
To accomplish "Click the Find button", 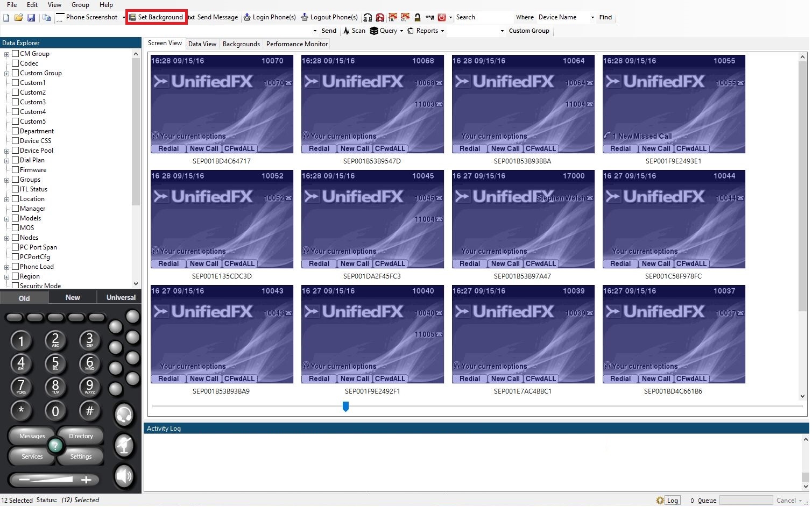I will pos(605,17).
